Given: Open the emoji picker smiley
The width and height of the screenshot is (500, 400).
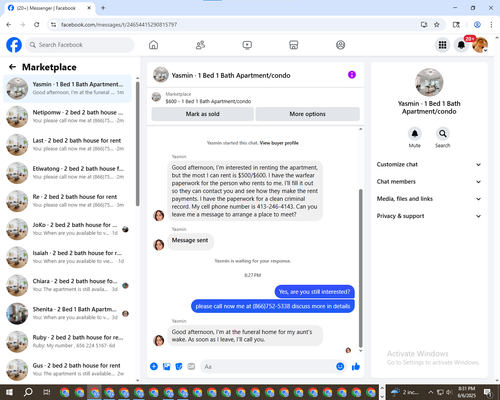Looking at the screenshot, I should pyautogui.click(x=340, y=366).
